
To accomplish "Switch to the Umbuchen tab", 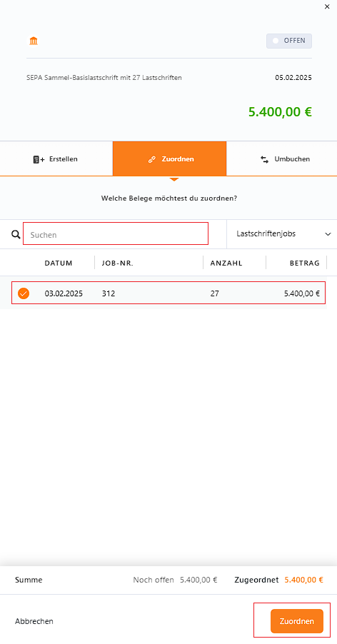I will coord(282,159).
